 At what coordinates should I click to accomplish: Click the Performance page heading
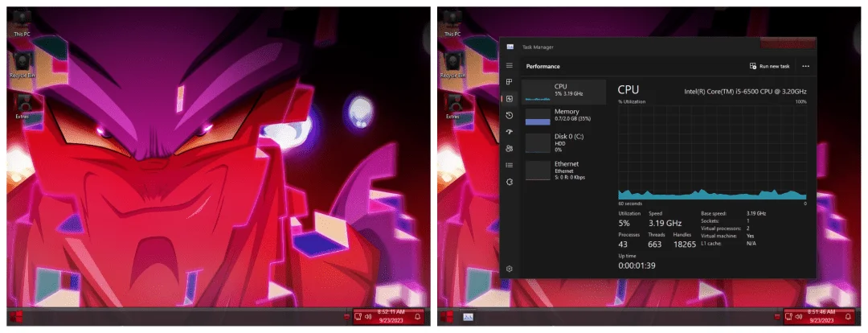(543, 67)
